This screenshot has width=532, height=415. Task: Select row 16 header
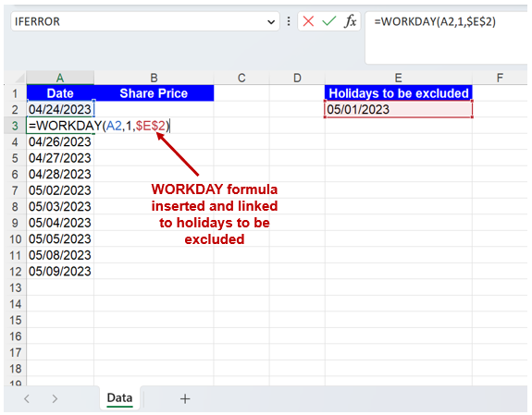[x=15, y=336]
